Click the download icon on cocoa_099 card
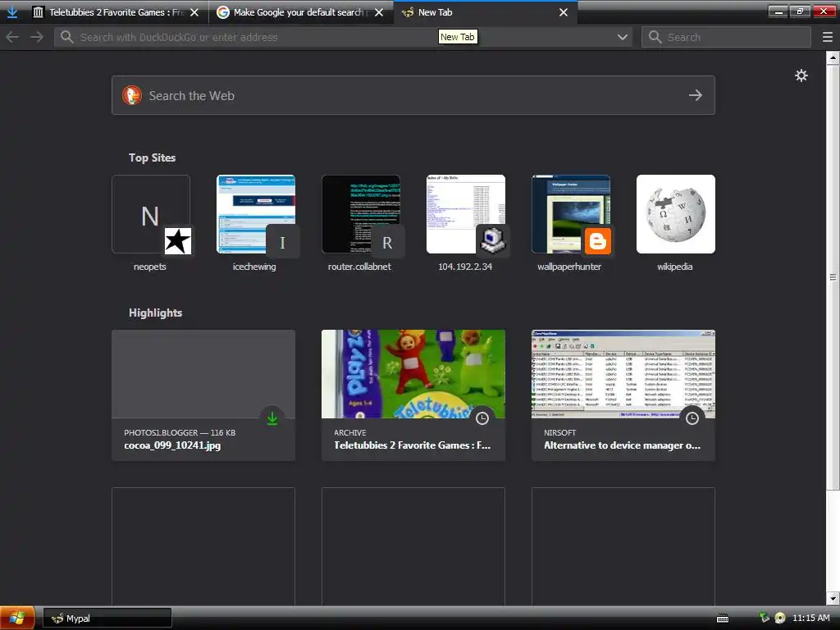The width and height of the screenshot is (840, 630). [x=272, y=418]
